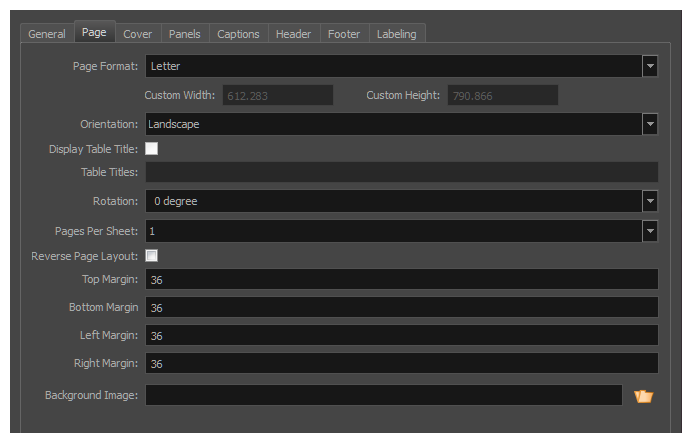Click the Top Margin input field

402,279
